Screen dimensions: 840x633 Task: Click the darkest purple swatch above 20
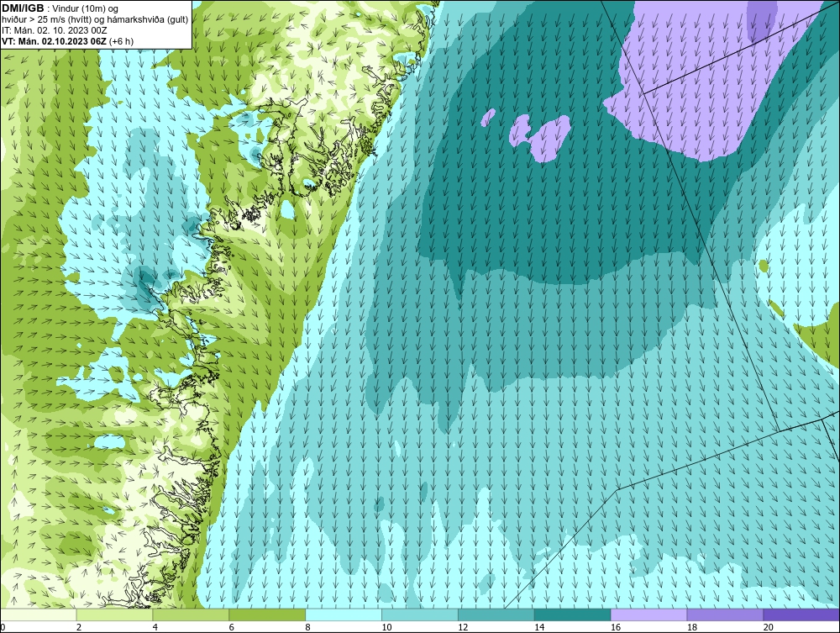click(x=801, y=615)
